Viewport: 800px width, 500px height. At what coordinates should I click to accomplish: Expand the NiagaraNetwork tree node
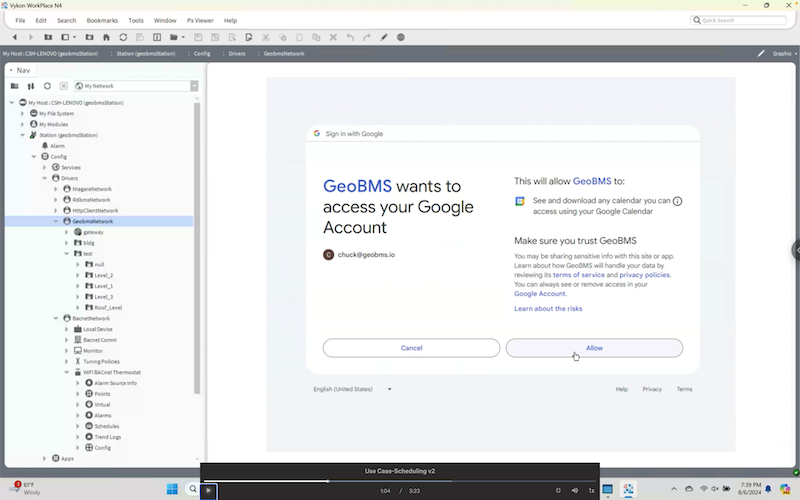56,189
